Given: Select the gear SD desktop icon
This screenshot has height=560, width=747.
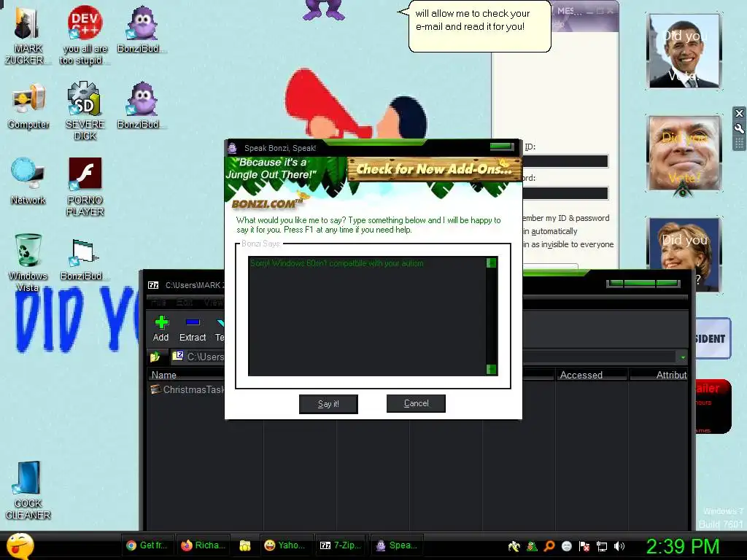Looking at the screenshot, I should [85, 111].
